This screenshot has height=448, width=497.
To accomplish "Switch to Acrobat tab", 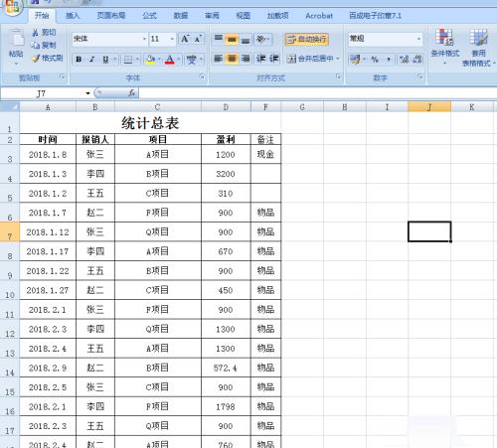I will [319, 16].
